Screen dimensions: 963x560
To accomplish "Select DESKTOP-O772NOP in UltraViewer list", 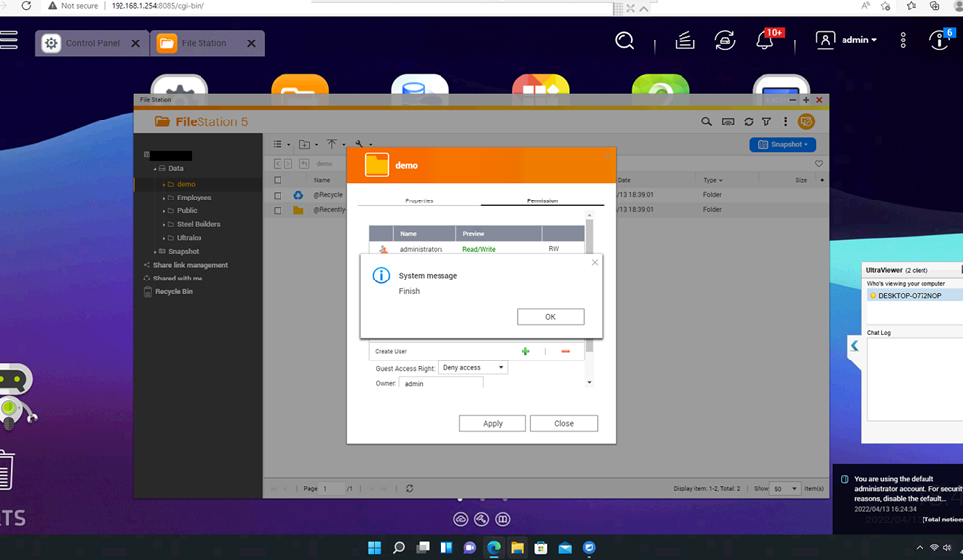I will pos(915,296).
